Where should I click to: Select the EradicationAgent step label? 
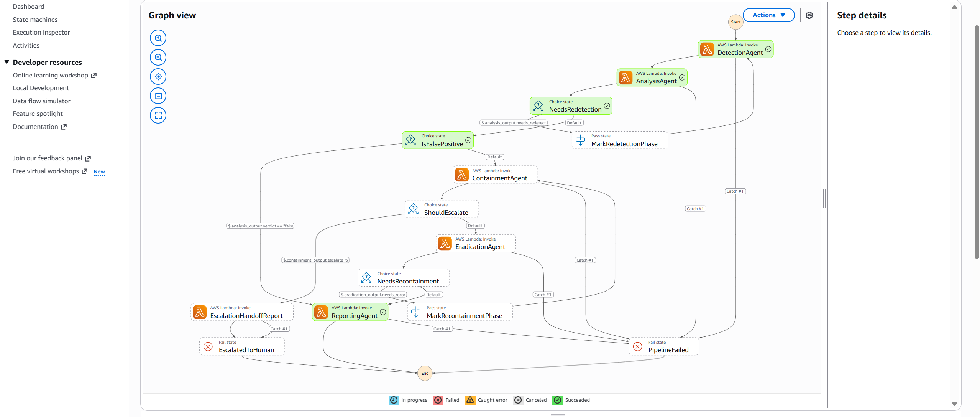pos(480,247)
